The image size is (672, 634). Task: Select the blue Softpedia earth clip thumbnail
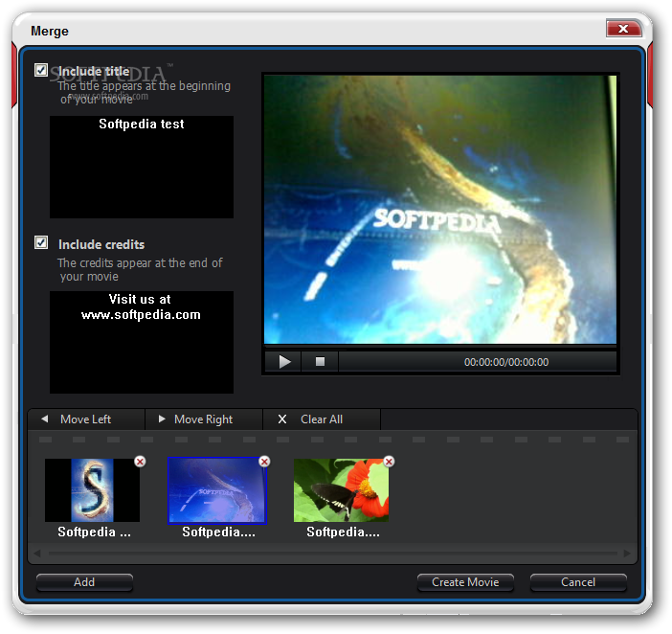[x=217, y=490]
